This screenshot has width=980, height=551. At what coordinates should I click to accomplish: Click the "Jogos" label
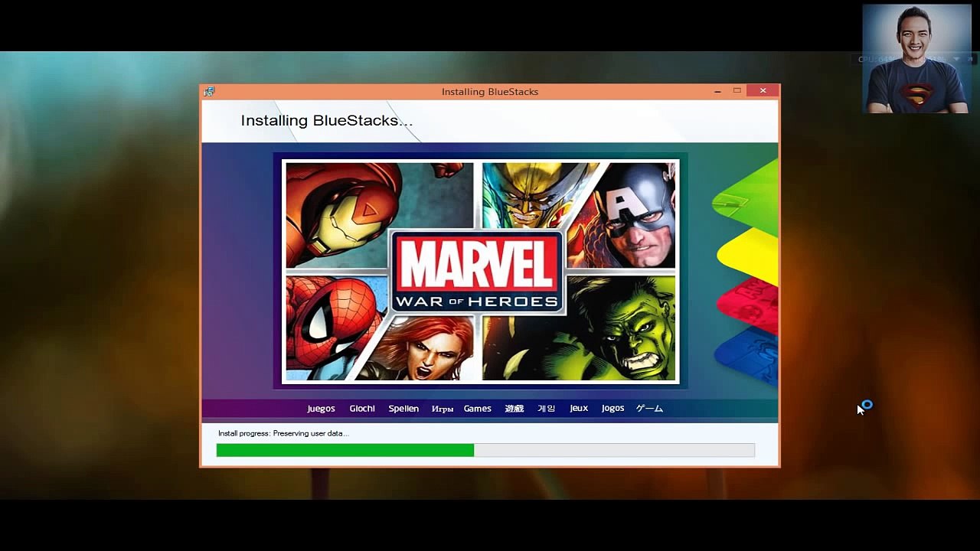point(612,408)
